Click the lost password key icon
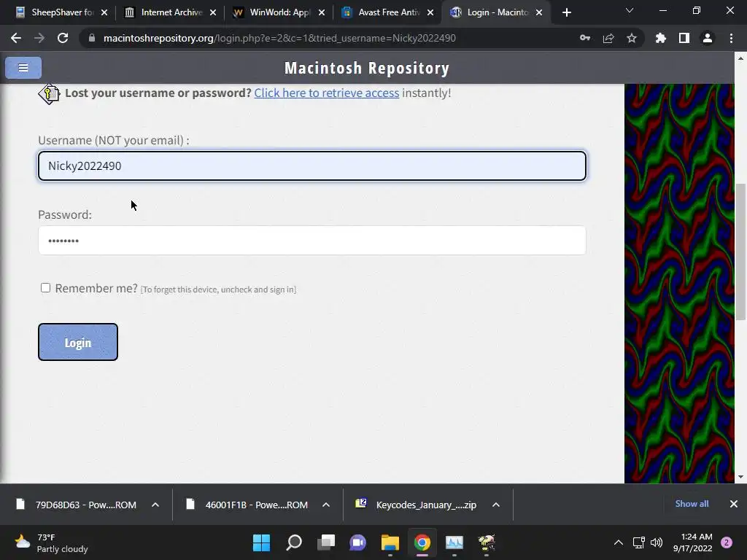This screenshot has height=560, width=747. [x=49, y=94]
